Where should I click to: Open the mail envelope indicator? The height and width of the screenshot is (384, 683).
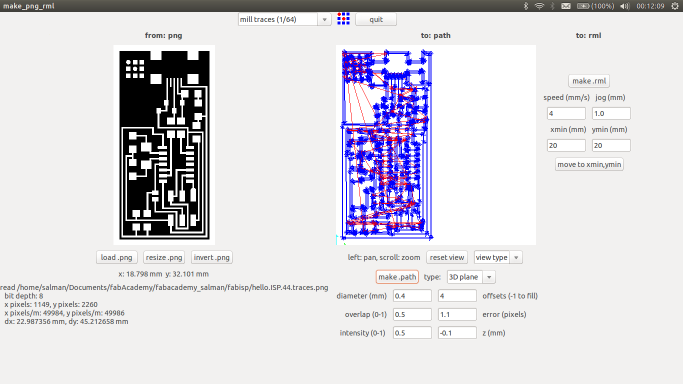pos(566,6)
